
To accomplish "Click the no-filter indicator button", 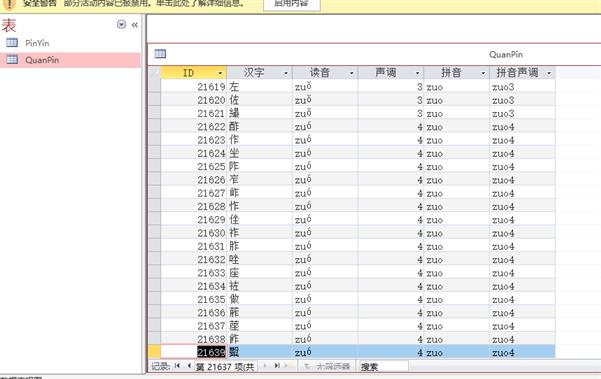I will coord(327,366).
